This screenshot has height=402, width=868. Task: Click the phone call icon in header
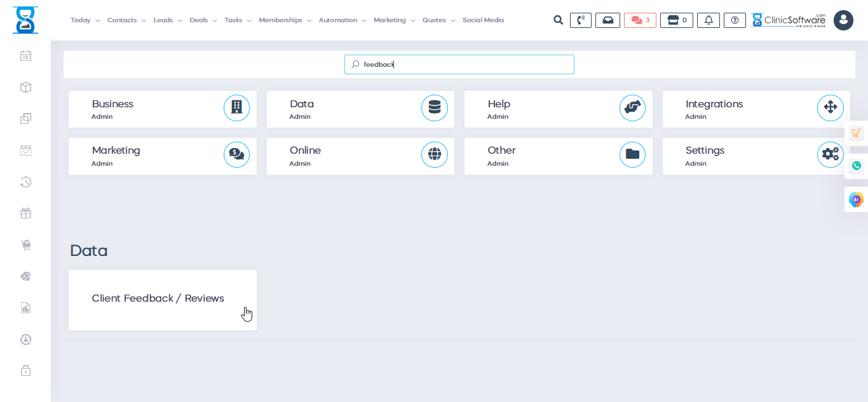(x=580, y=20)
